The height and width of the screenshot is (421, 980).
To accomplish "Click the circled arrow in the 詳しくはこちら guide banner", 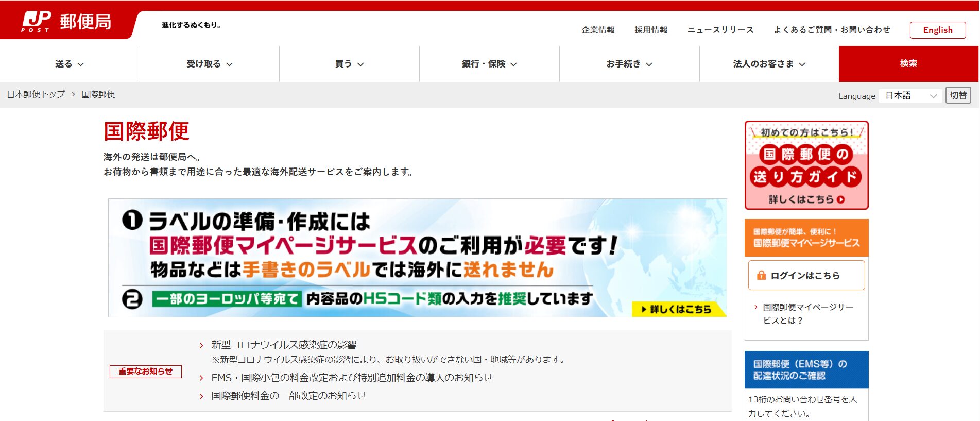I will pyautogui.click(x=841, y=199).
